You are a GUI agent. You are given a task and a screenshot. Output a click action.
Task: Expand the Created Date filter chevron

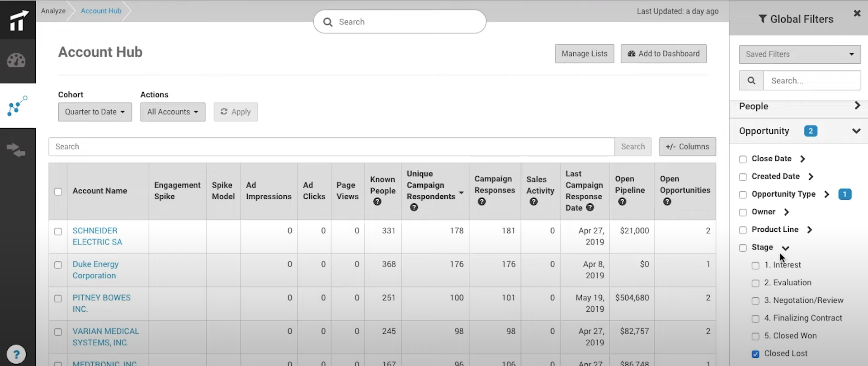(x=811, y=177)
